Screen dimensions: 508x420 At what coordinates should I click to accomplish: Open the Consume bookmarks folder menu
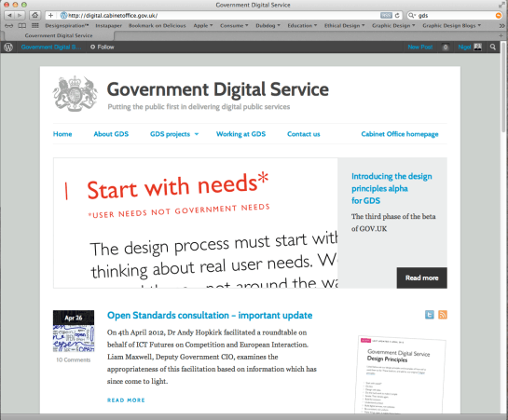tap(234, 25)
